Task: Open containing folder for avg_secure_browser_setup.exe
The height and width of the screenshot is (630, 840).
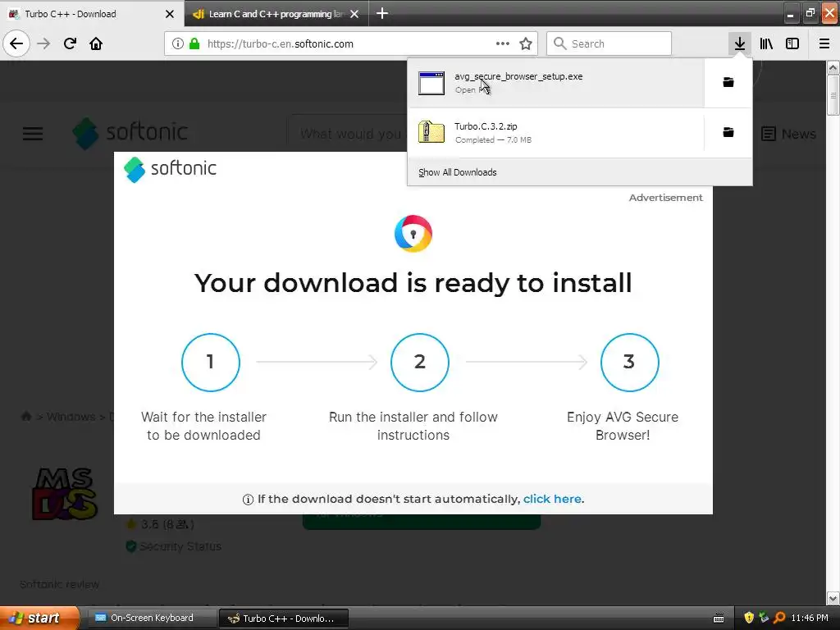Action: 728,82
